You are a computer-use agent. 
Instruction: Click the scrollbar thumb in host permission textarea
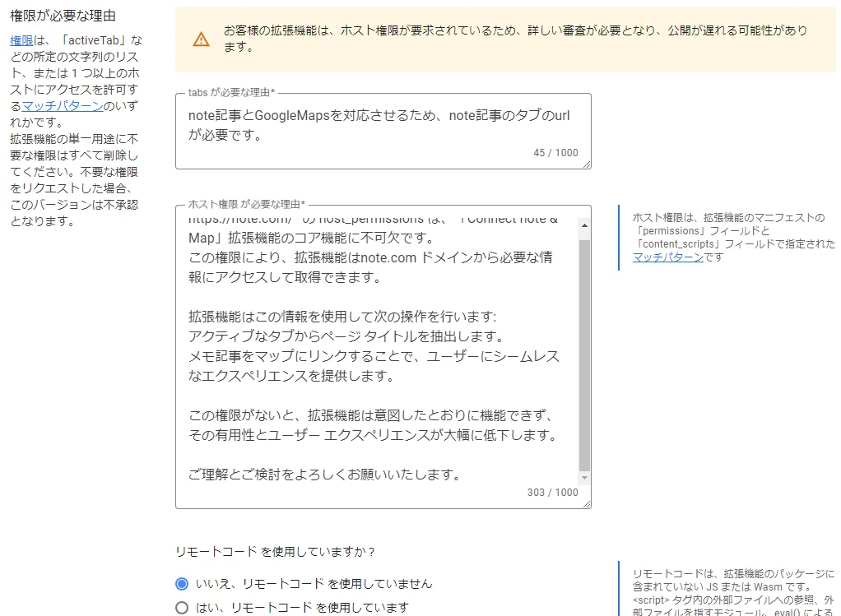tap(584, 355)
